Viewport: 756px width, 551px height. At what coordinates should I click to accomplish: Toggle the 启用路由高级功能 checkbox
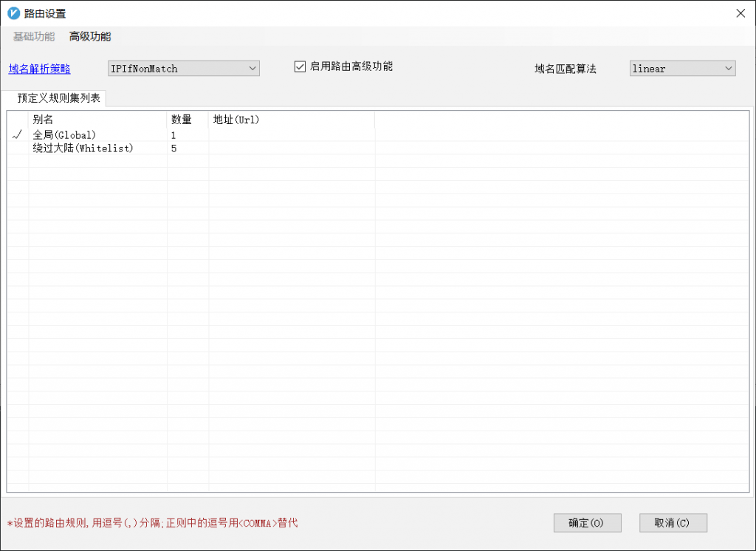click(300, 66)
